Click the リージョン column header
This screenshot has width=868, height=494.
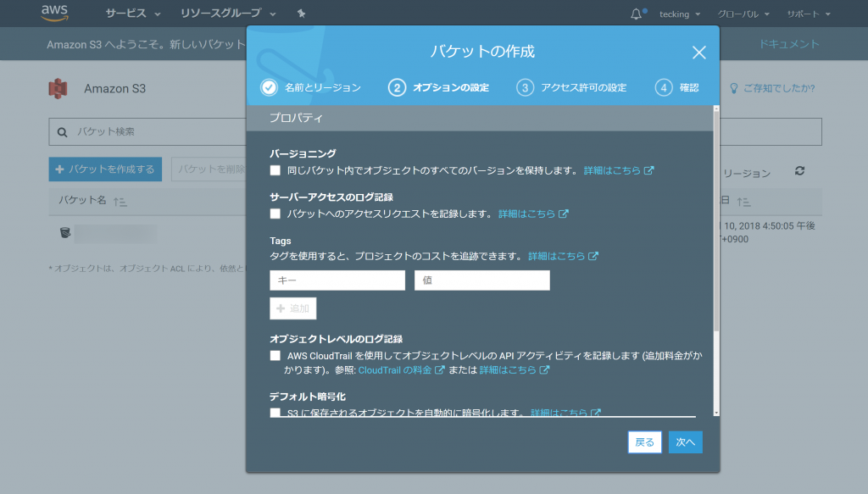point(746,174)
